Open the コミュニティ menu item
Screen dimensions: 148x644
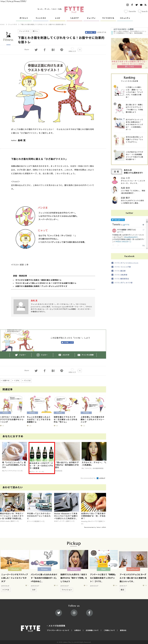[x=125, y=18]
